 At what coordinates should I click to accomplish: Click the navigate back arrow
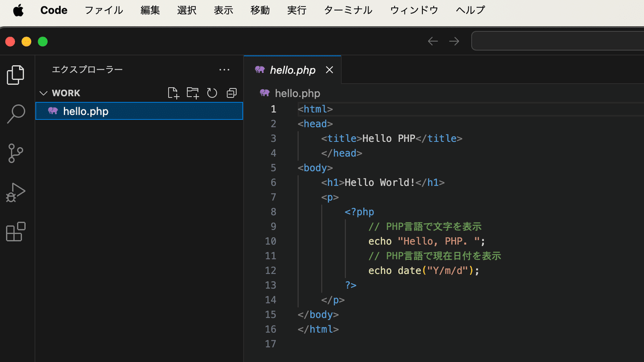pos(433,41)
